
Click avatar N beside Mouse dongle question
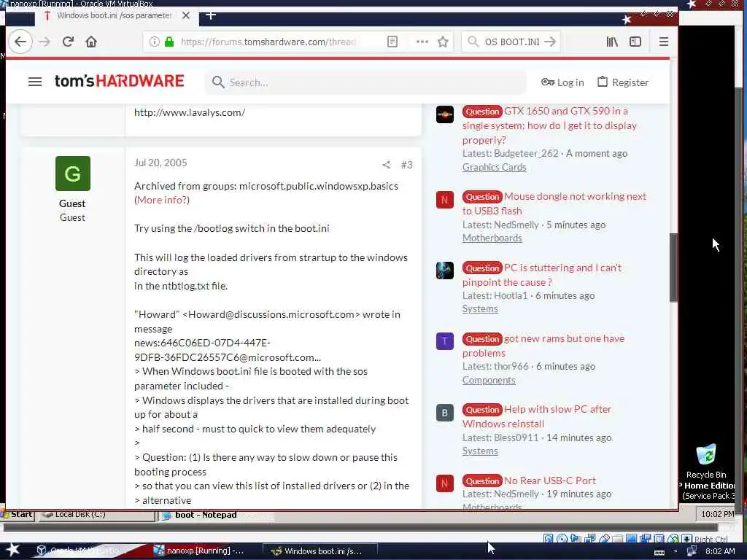[445, 199]
